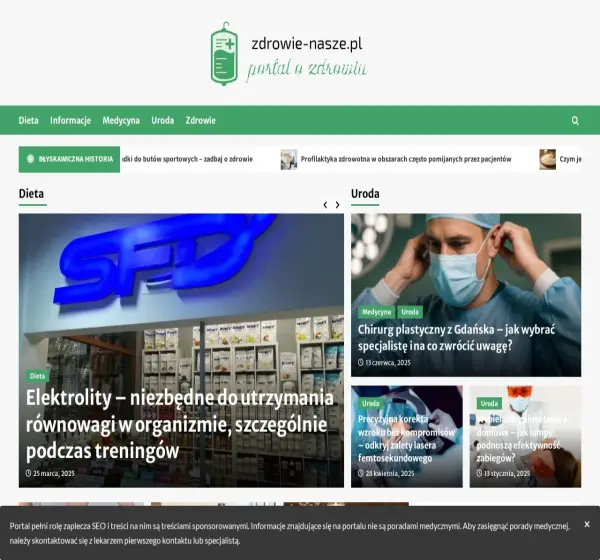Open the search magnifier icon in navbar
This screenshot has width=600, height=560.
(575, 121)
